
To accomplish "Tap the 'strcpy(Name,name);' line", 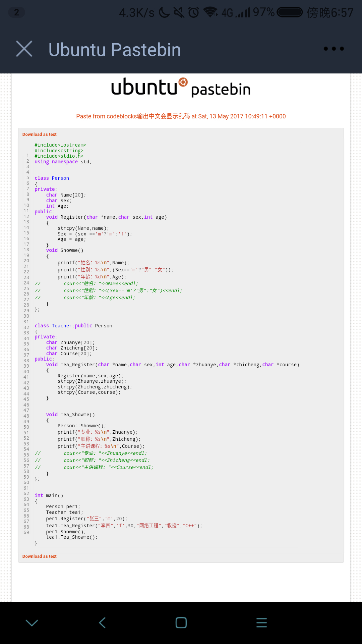I will click(x=83, y=228).
